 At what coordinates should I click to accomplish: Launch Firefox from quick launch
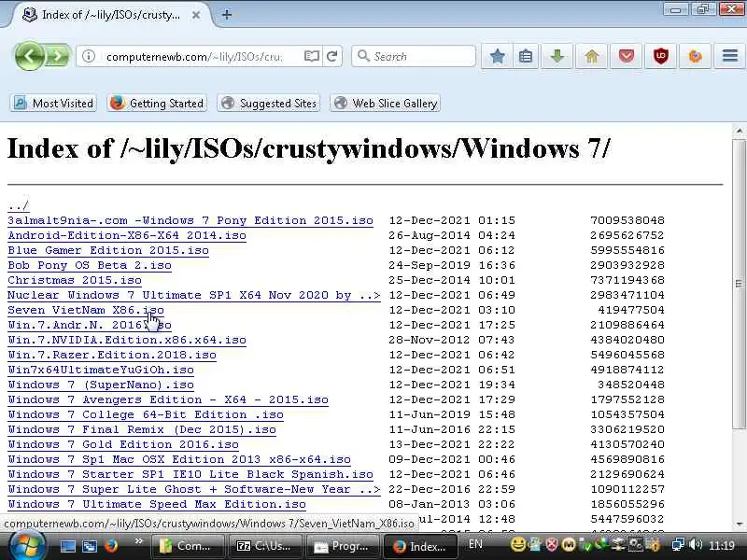coord(111,546)
